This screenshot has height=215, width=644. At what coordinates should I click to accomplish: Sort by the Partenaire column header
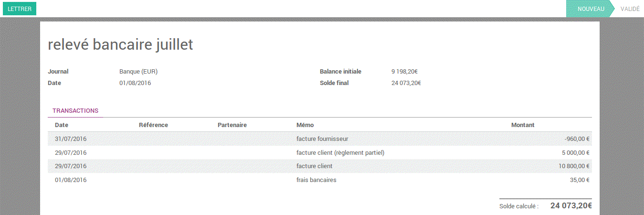click(232, 125)
